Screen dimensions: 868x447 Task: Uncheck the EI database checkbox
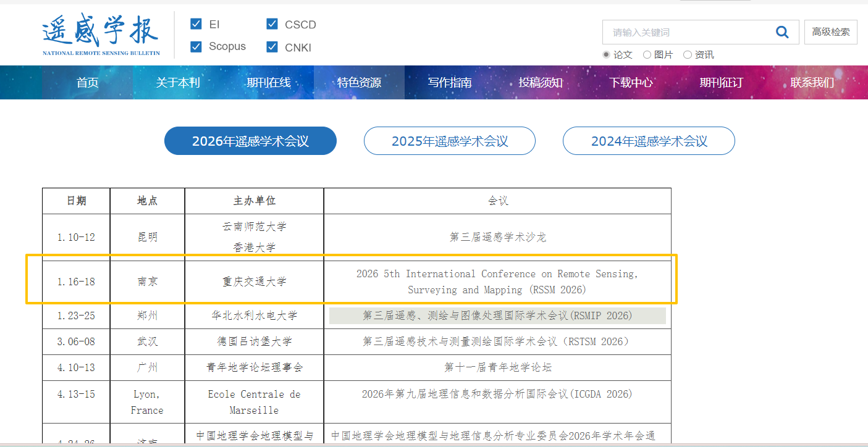coord(196,24)
